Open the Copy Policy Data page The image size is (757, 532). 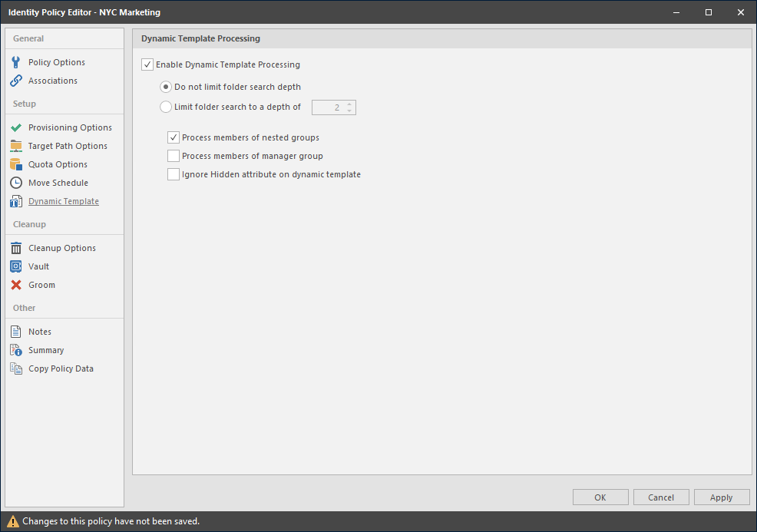click(61, 368)
